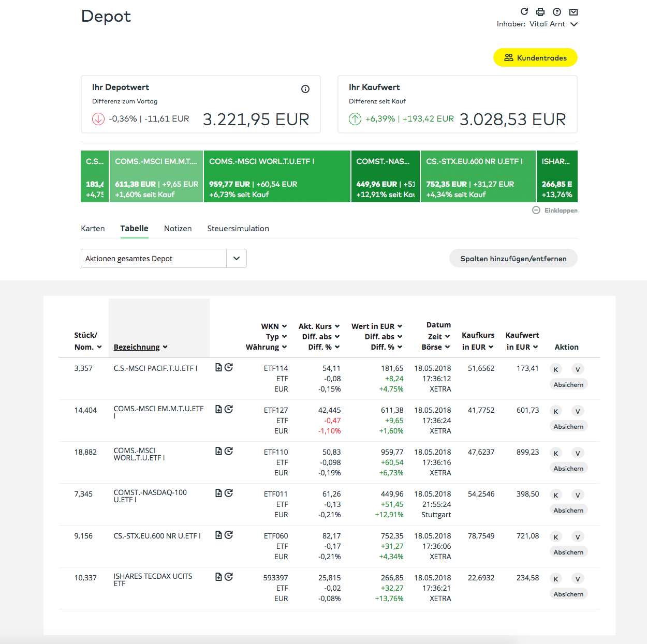Click Absichern for COMS.-MSCI EM.M.T.U.ETF I
647x644 pixels.
tap(568, 426)
